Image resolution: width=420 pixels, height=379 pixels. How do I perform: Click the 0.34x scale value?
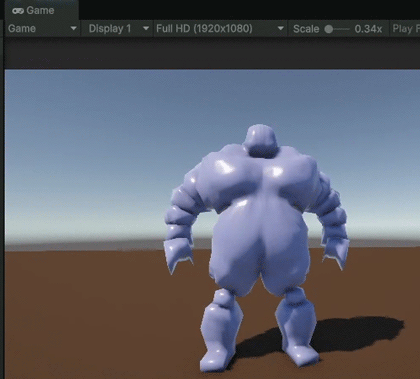[368, 29]
